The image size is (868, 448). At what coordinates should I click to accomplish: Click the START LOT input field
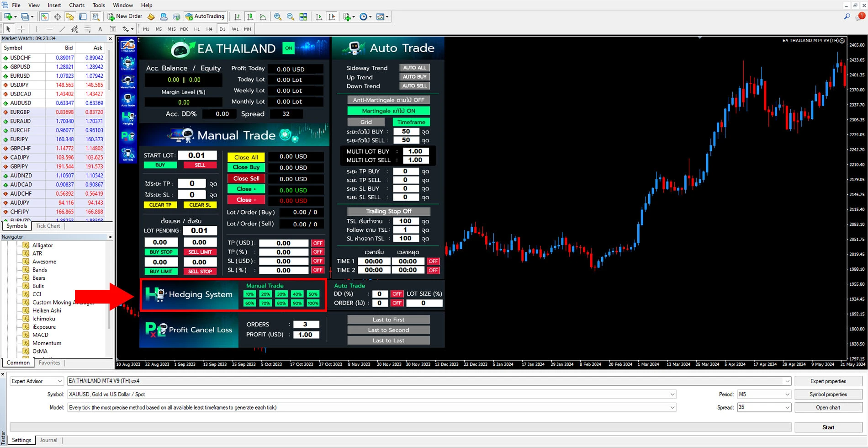coord(197,155)
